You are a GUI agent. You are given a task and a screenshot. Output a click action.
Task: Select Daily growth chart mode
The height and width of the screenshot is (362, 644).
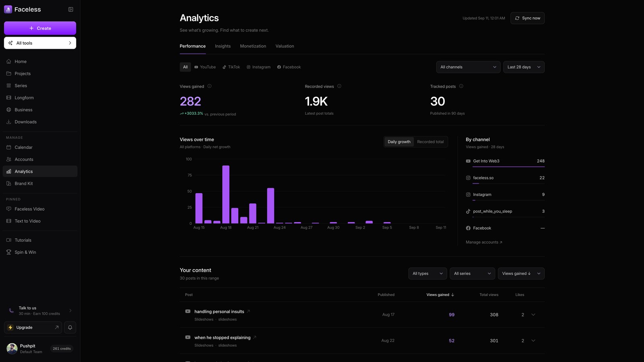pos(399,142)
